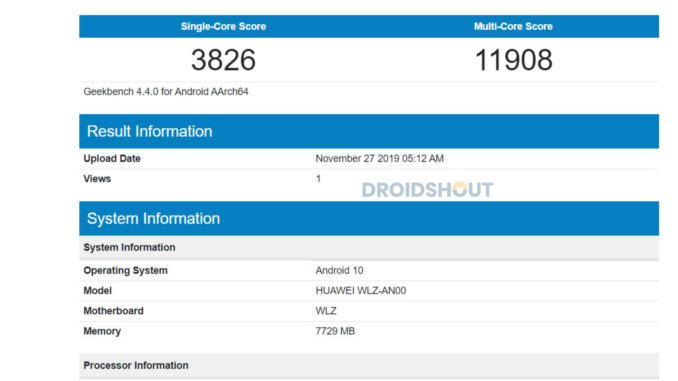Click the Views label
678x381 pixels.
point(97,179)
